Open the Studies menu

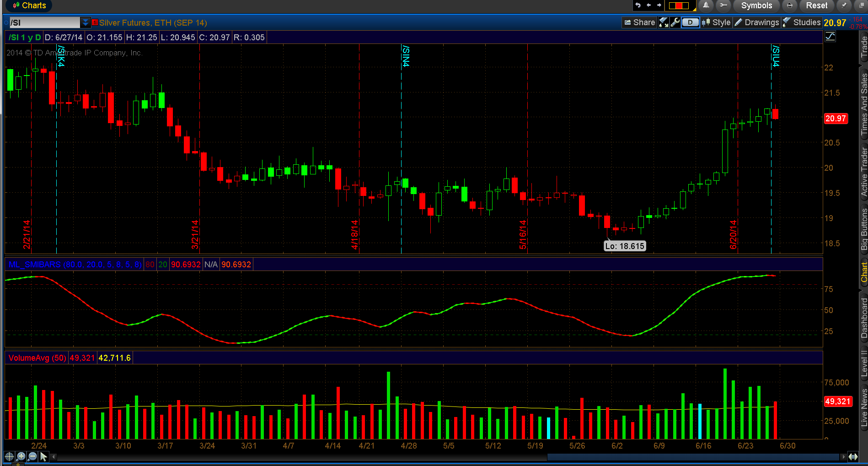(x=801, y=22)
